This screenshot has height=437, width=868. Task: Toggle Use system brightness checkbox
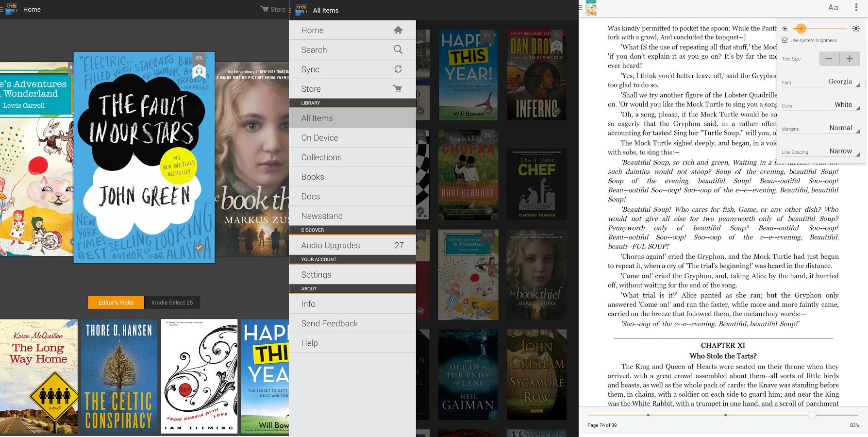(x=785, y=40)
